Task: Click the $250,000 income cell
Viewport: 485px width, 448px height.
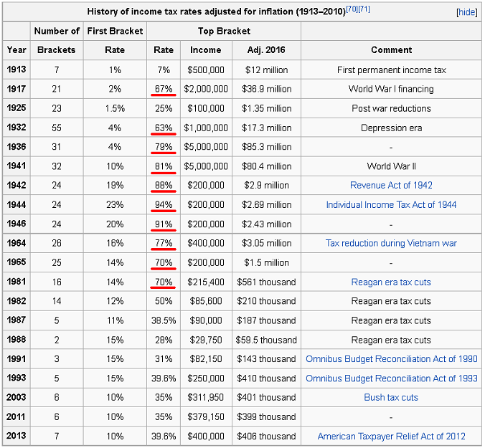Action: tap(206, 378)
